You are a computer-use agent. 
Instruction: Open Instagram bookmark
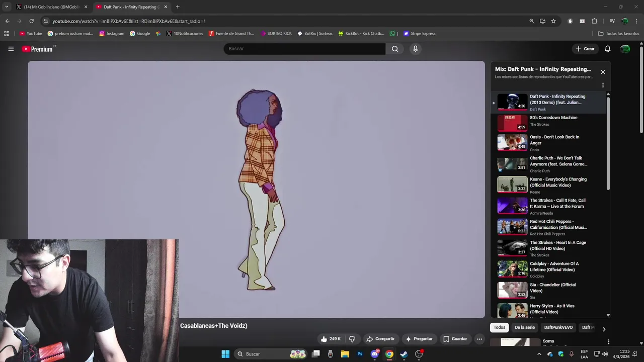click(x=112, y=34)
